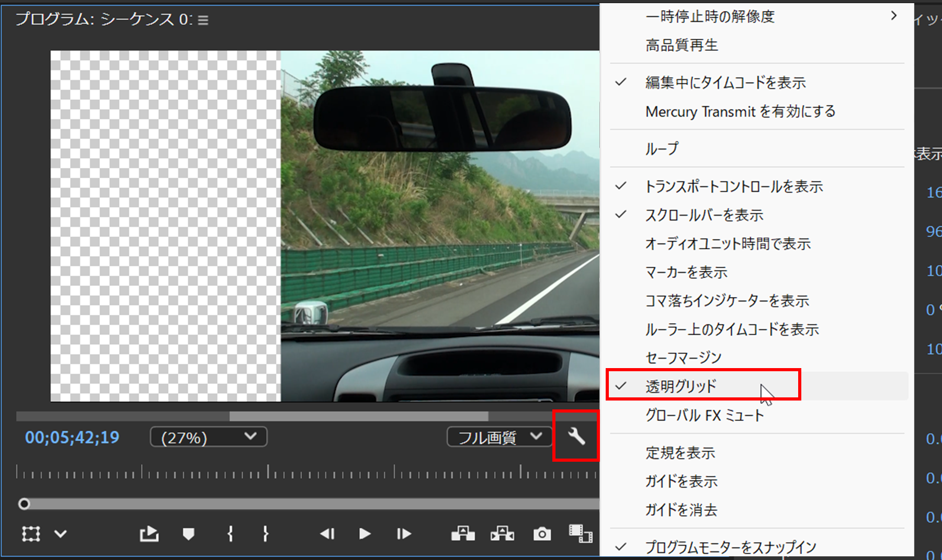Open the zoom level dropdown showing 27%
Screen dimensions: 942x560
click(208, 437)
